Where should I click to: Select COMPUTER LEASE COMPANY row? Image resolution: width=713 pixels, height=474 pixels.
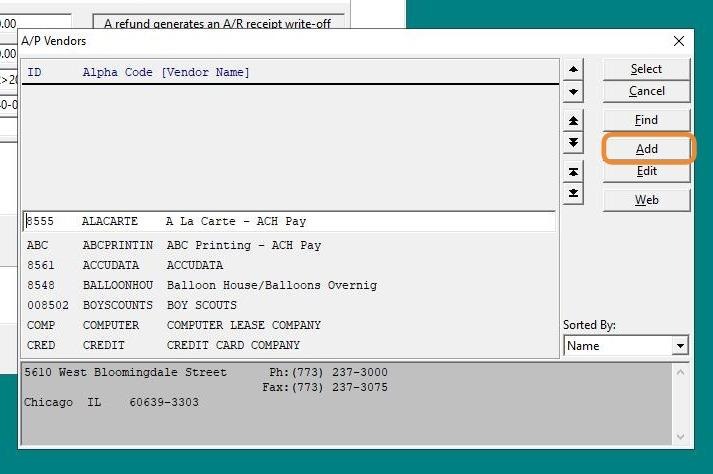click(x=289, y=325)
